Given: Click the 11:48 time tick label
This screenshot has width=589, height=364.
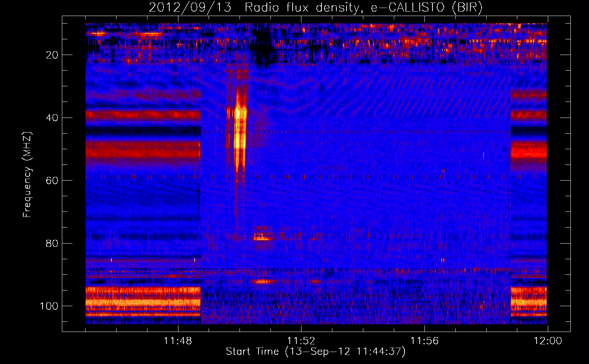Looking at the screenshot, I should pos(178,341).
